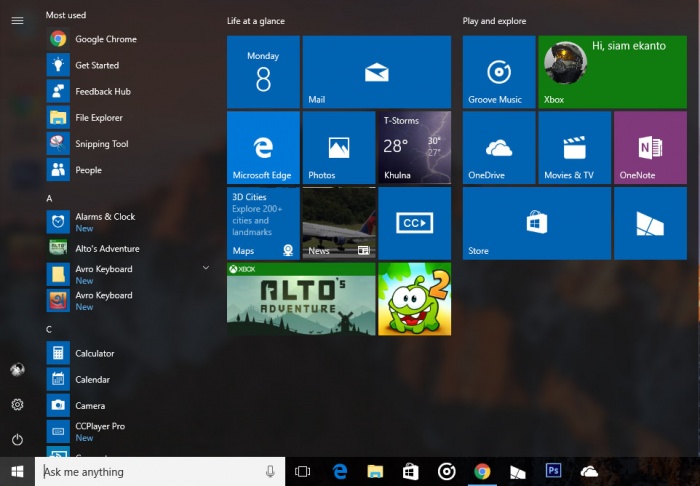
Task: Open the Alto's Adventure game tile
Action: pyautogui.click(x=301, y=299)
